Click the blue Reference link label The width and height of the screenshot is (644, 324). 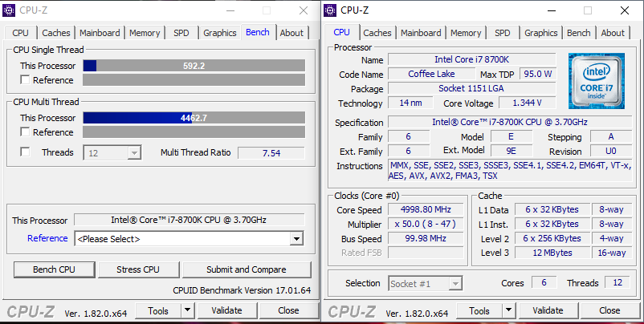pyautogui.click(x=47, y=238)
